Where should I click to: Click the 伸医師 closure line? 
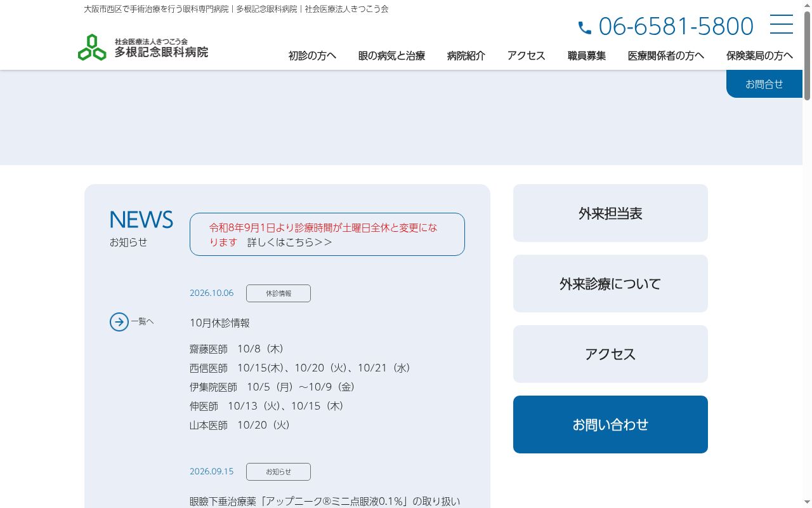267,406
